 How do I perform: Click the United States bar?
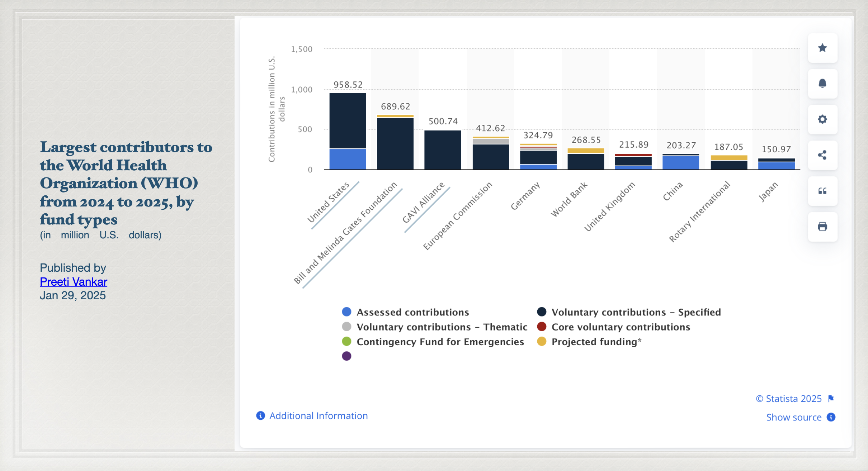(x=348, y=122)
